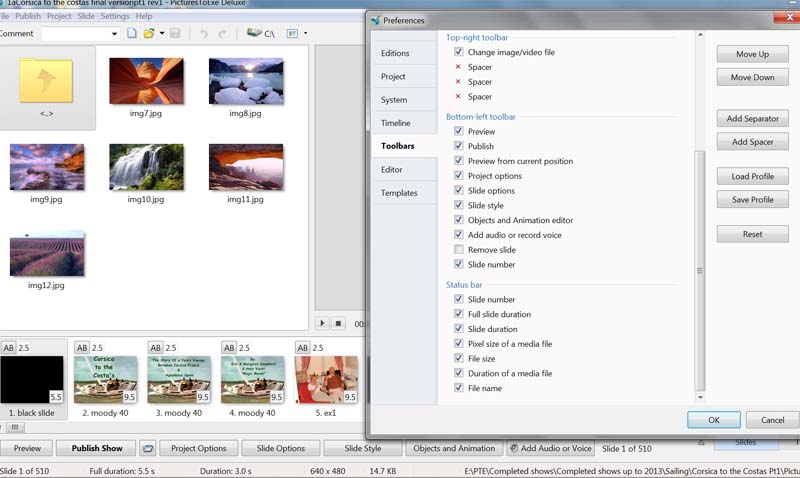Open the Help menu
This screenshot has height=478, width=800.
tap(144, 16)
